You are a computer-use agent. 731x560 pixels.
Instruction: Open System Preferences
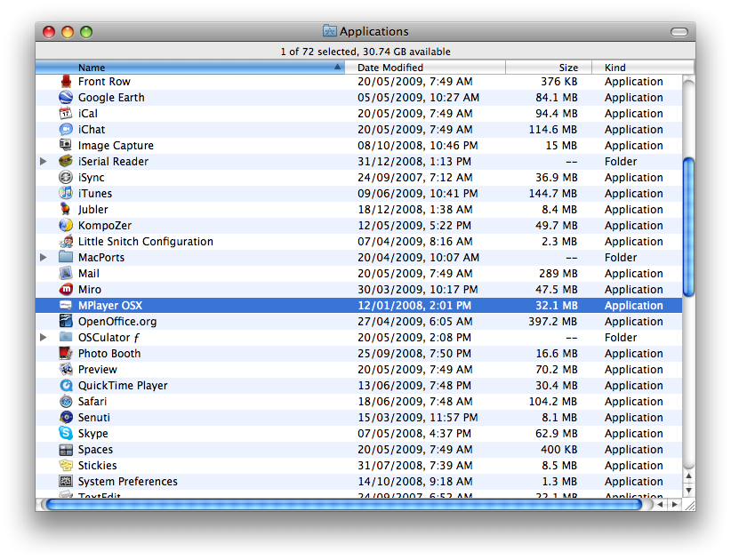click(66, 481)
